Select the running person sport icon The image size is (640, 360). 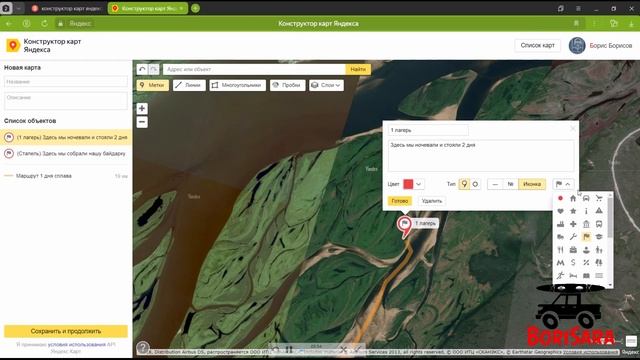pyautogui.click(x=560, y=276)
